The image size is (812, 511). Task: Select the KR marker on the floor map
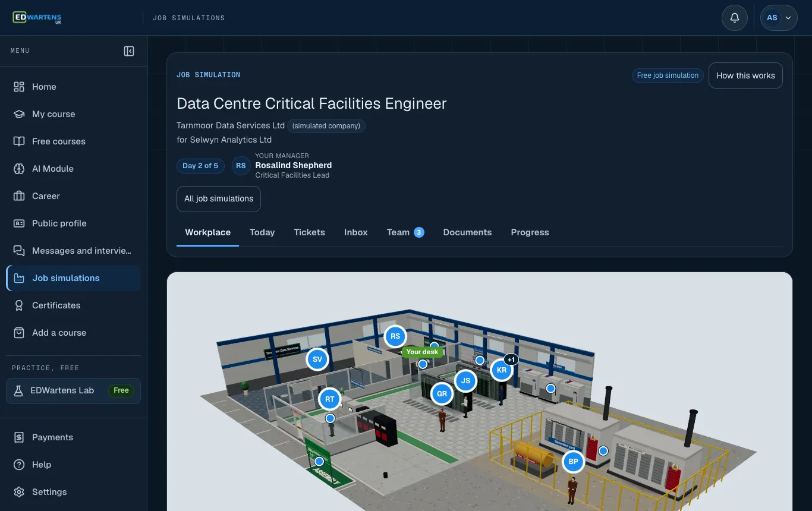(501, 370)
